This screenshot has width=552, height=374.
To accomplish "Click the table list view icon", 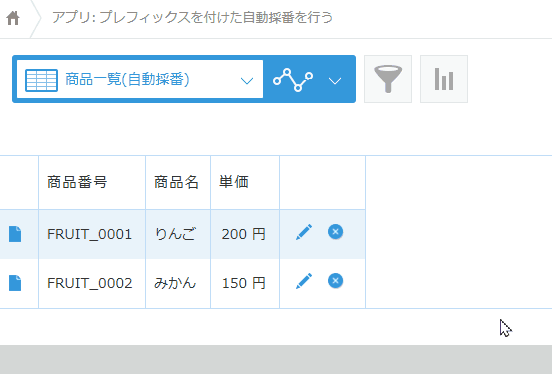I will click(x=42, y=80).
